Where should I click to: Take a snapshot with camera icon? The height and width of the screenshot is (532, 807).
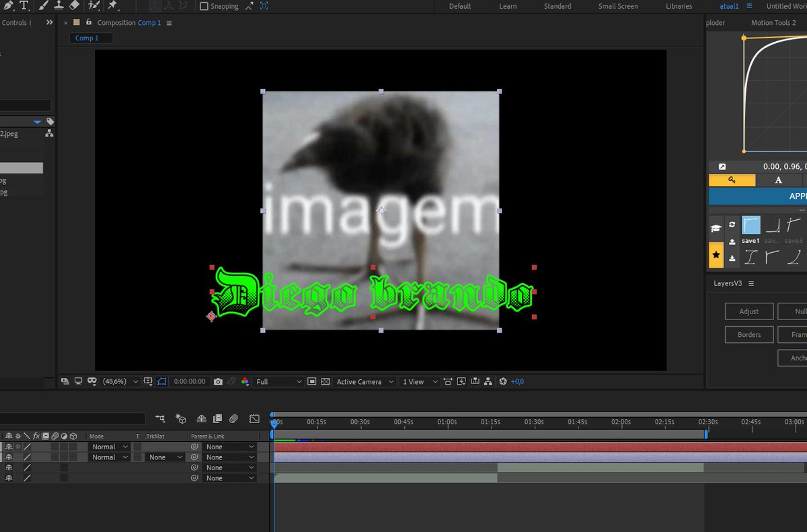[218, 381]
